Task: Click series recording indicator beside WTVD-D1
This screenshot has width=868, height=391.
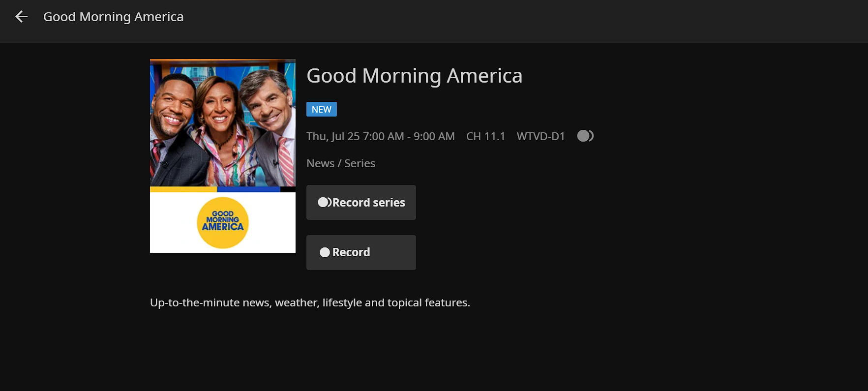Action: (585, 136)
